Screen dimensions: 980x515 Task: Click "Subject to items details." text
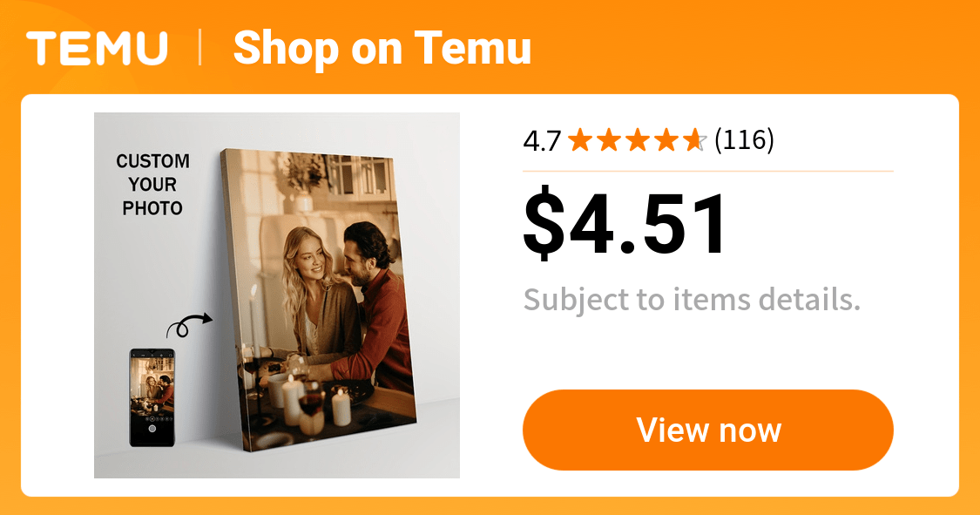pos(692,300)
